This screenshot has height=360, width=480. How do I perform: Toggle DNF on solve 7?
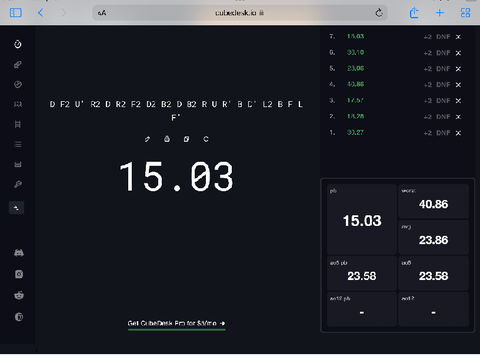click(443, 37)
